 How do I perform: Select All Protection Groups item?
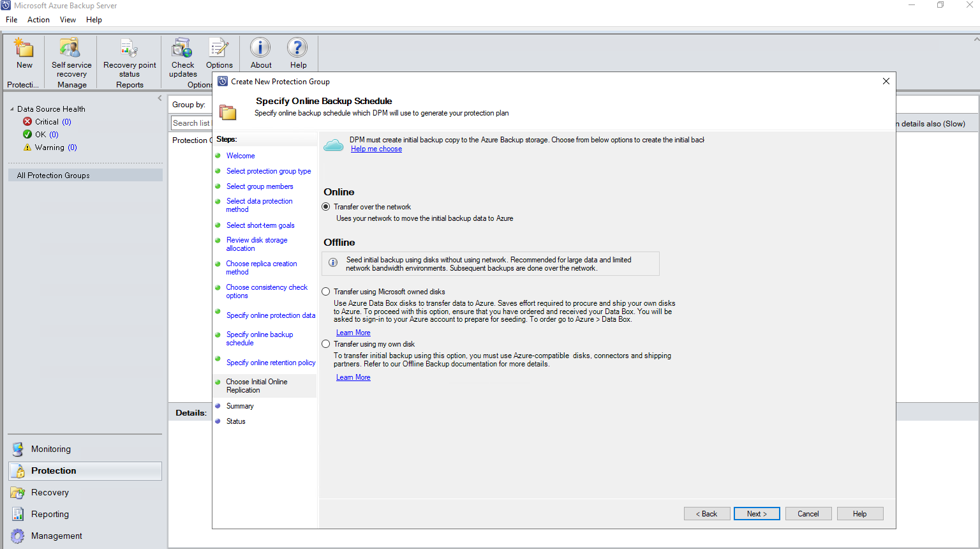[85, 175]
